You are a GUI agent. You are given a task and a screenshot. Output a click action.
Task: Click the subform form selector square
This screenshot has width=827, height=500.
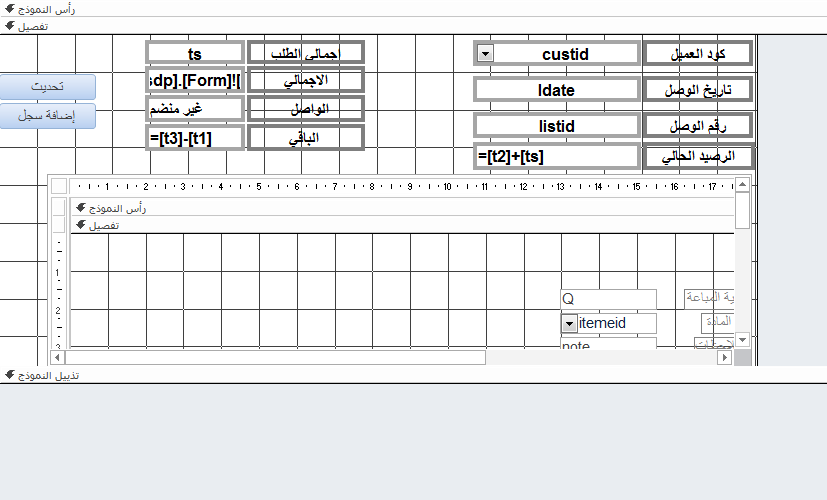59,186
